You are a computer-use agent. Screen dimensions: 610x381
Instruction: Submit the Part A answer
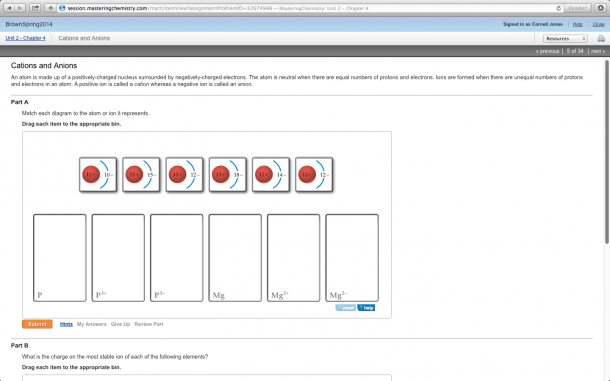tap(37, 324)
